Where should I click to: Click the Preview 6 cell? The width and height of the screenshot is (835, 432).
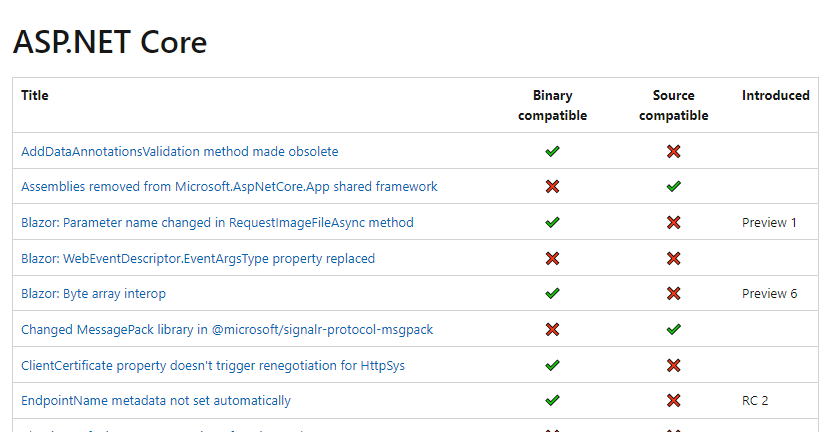(x=769, y=294)
